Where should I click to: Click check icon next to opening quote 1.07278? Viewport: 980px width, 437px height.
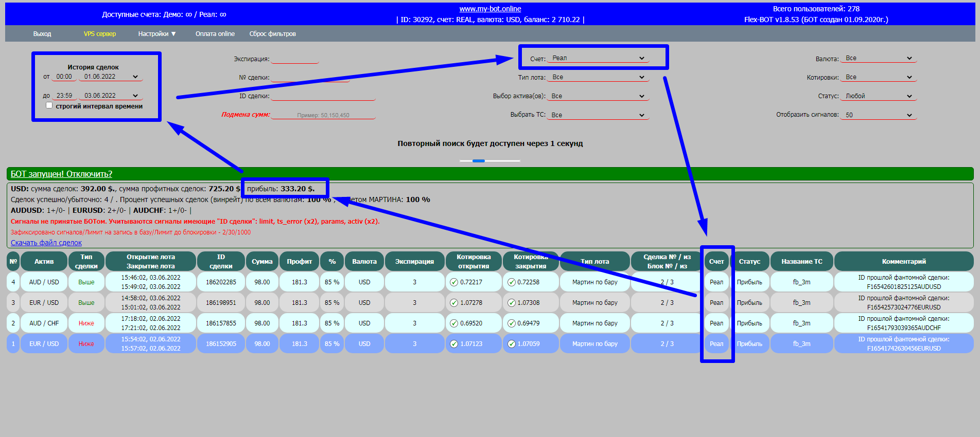click(x=454, y=303)
